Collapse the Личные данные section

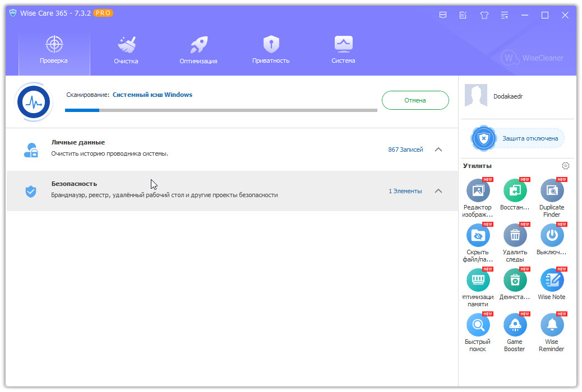pyautogui.click(x=438, y=150)
